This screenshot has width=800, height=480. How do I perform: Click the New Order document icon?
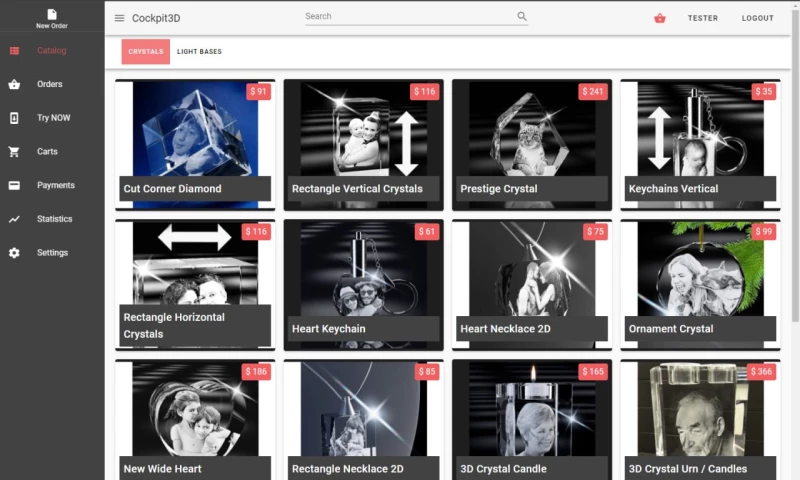(x=52, y=14)
